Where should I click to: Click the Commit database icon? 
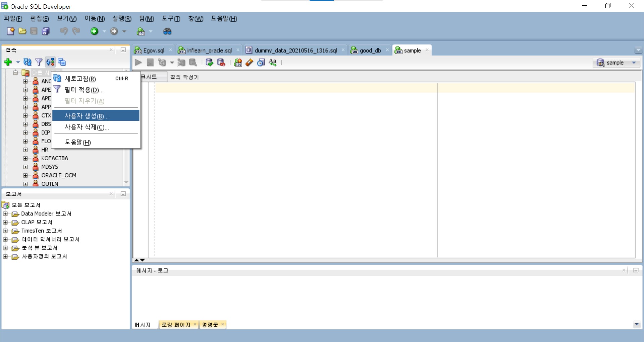tap(209, 62)
